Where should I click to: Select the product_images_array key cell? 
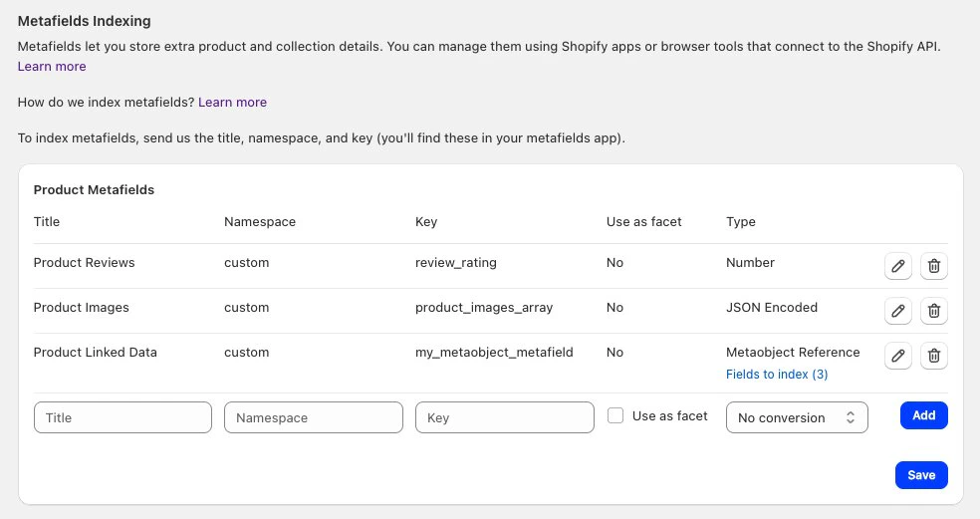pyautogui.click(x=484, y=308)
